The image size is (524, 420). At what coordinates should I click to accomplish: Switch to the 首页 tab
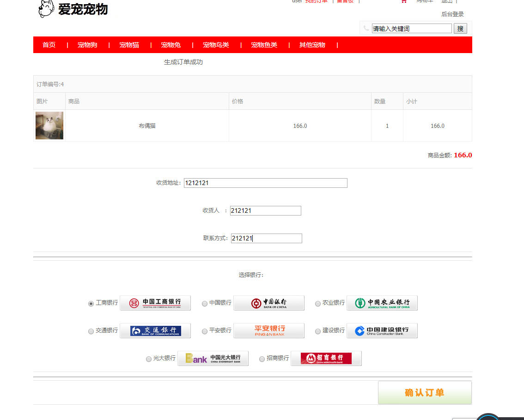(49, 45)
